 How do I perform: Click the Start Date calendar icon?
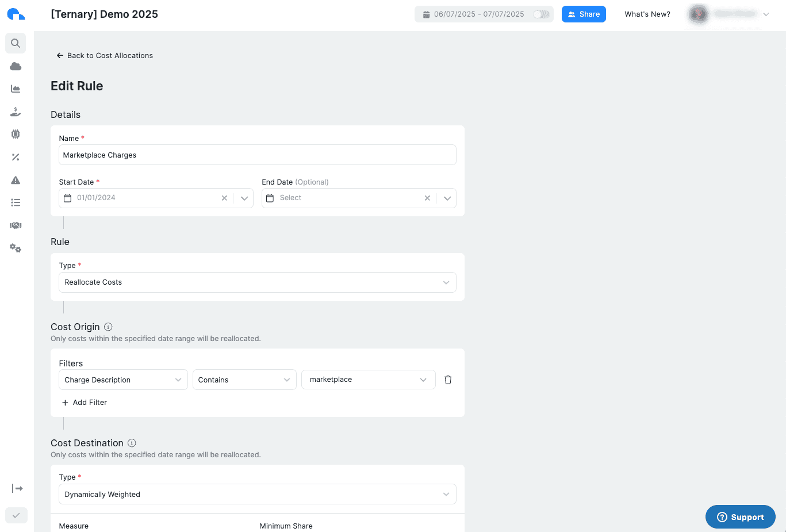pos(67,198)
